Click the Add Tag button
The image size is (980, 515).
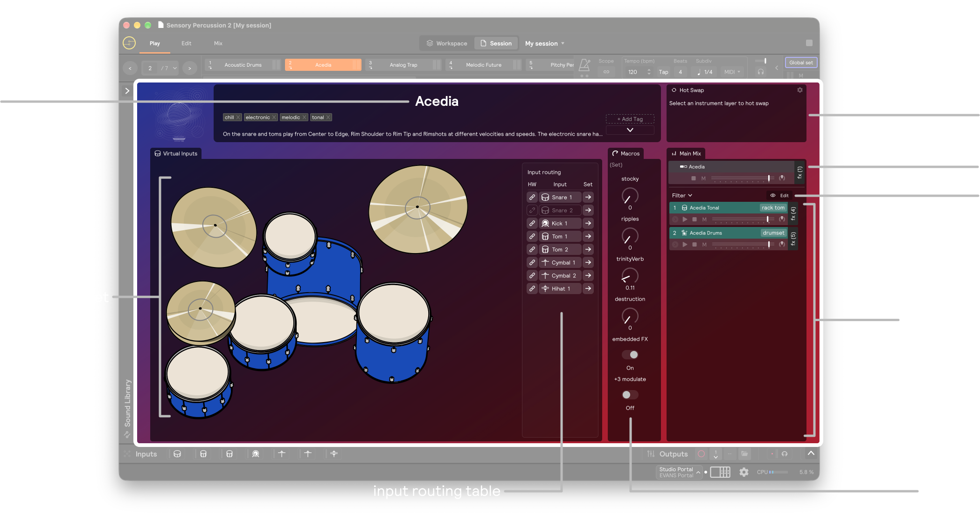point(630,119)
